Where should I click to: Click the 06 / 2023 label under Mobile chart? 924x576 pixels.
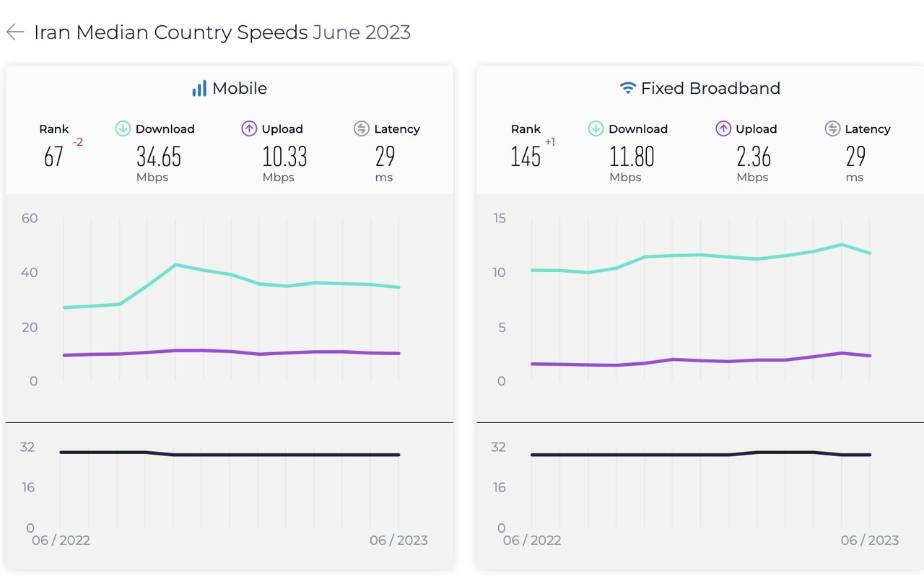pos(398,541)
